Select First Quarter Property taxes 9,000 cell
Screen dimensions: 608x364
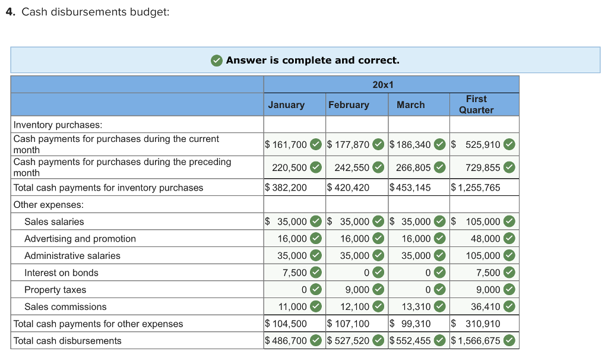pos(484,290)
